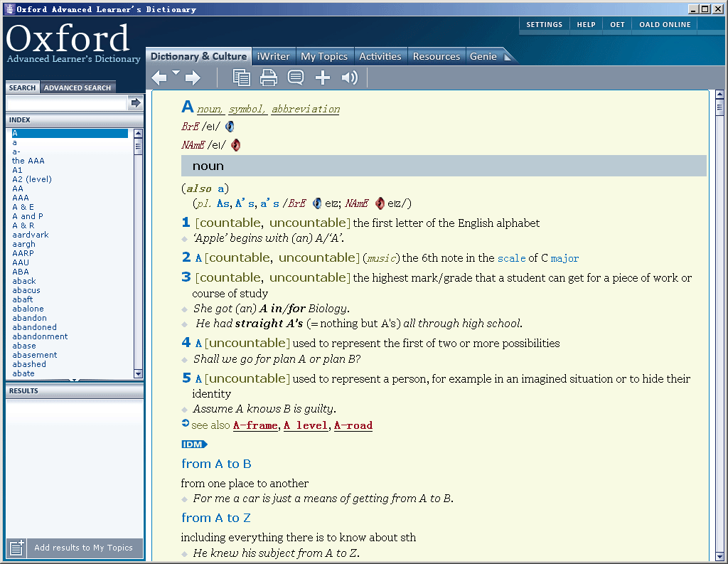The height and width of the screenshot is (564, 728).
Task: Select the SEARCH tab
Action: (22, 87)
